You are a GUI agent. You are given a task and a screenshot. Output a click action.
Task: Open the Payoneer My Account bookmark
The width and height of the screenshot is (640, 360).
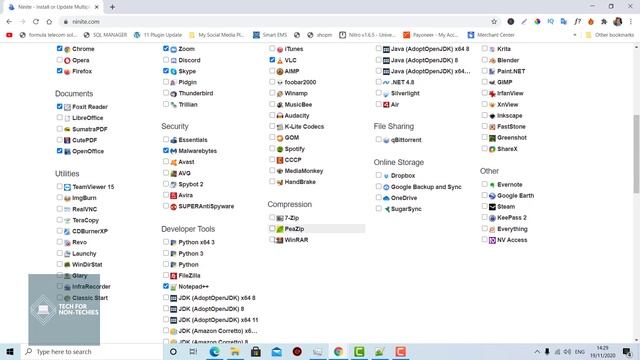click(x=431, y=35)
